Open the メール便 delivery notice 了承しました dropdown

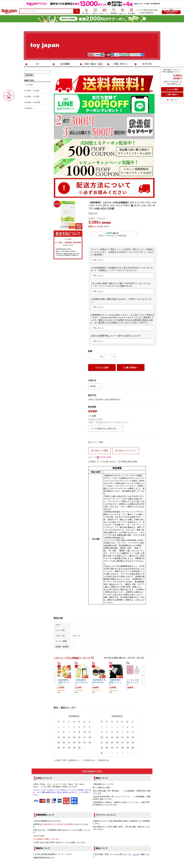(123, 341)
